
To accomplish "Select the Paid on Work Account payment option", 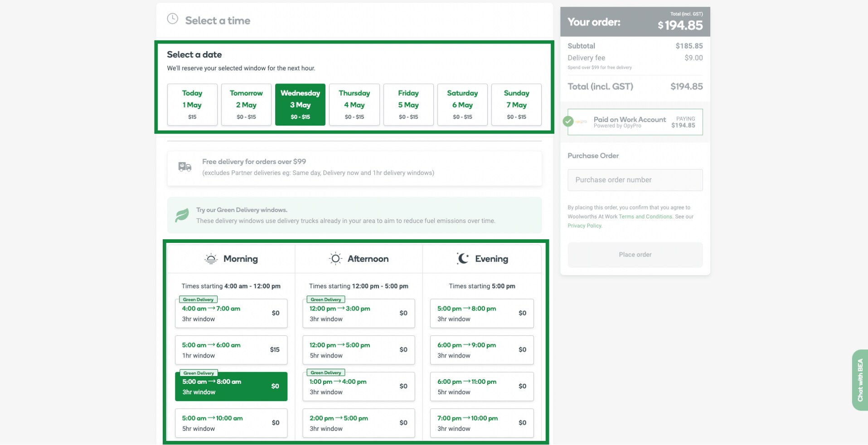I will coord(635,121).
